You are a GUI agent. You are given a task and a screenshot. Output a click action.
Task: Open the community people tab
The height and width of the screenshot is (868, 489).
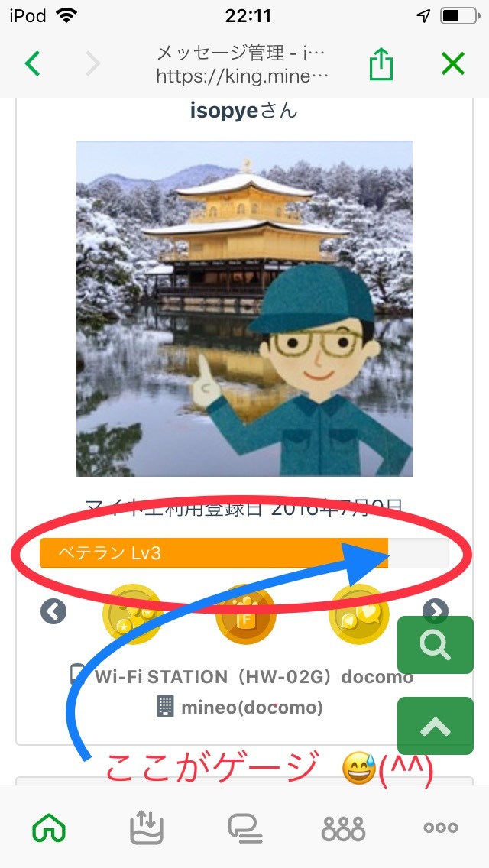point(343,829)
